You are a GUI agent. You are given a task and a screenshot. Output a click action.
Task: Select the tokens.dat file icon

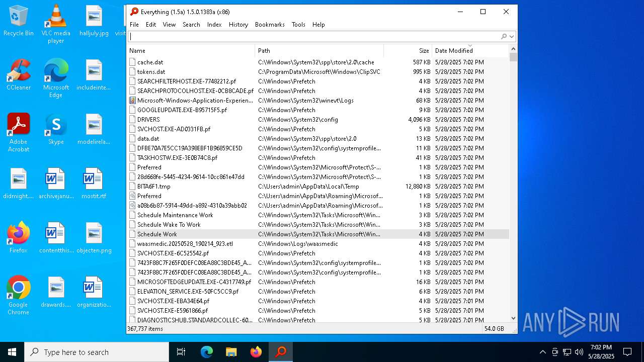click(x=132, y=72)
